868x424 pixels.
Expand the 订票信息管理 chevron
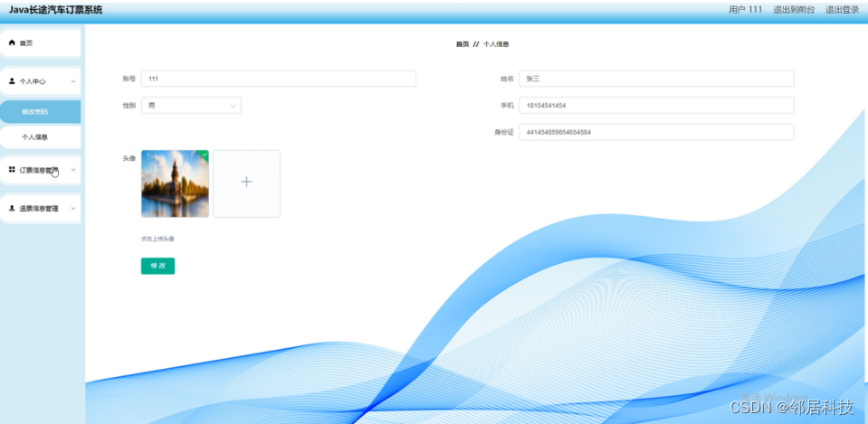pos(73,170)
